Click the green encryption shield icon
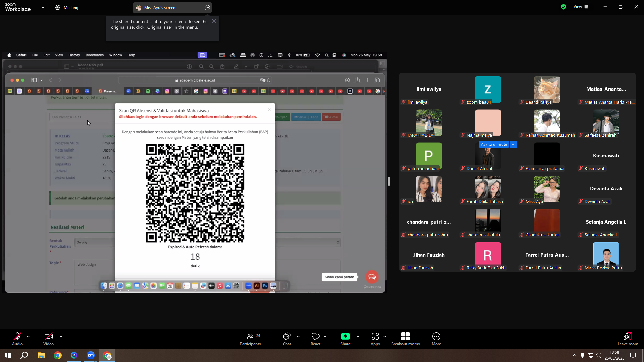This screenshot has width=644, height=362. 563,7
